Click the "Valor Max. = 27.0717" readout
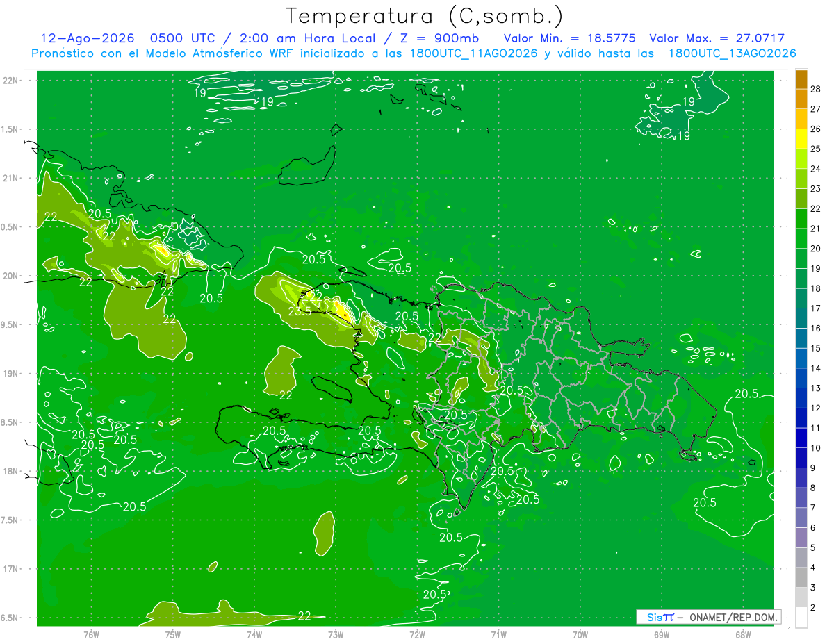The image size is (834, 644). (x=717, y=38)
